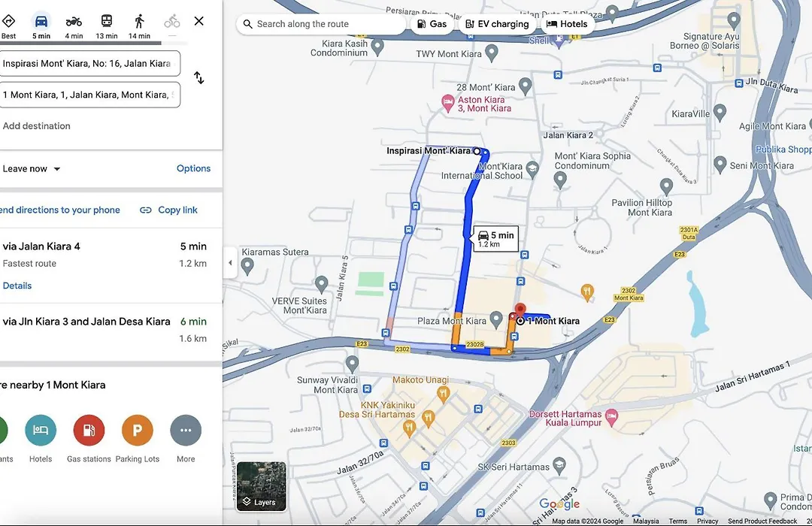Filter by Gas along the route
This screenshot has width=812, height=526.
click(x=432, y=24)
